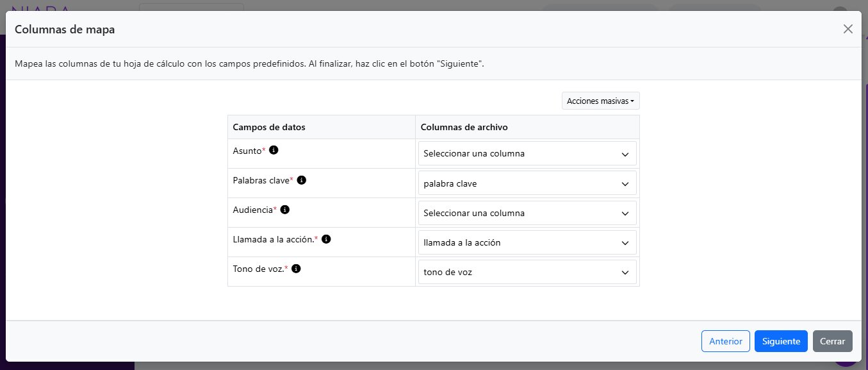Click the Cerrar button

[832, 341]
